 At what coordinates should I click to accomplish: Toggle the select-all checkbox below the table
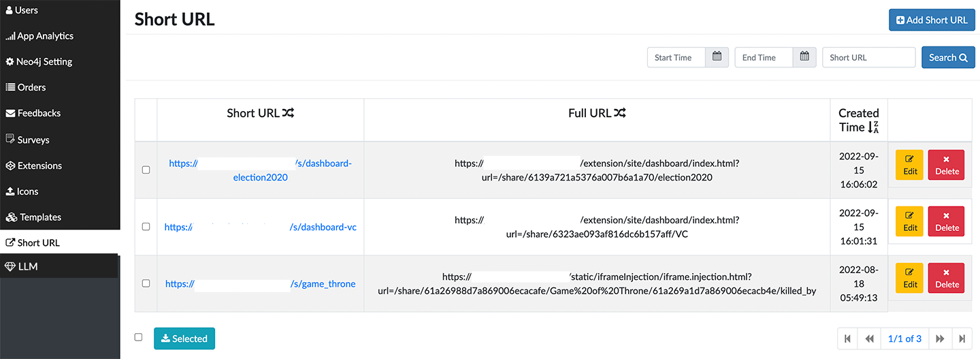pos(138,337)
